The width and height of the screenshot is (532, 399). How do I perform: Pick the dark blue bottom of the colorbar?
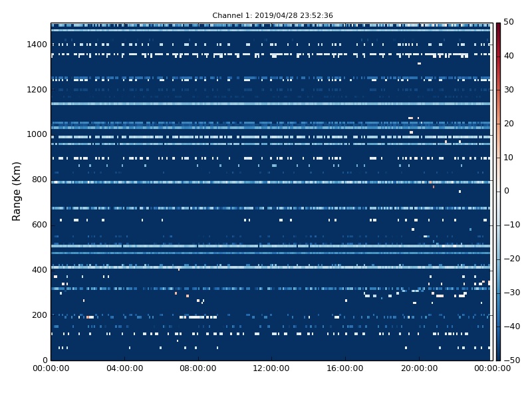pyautogui.click(x=498, y=358)
